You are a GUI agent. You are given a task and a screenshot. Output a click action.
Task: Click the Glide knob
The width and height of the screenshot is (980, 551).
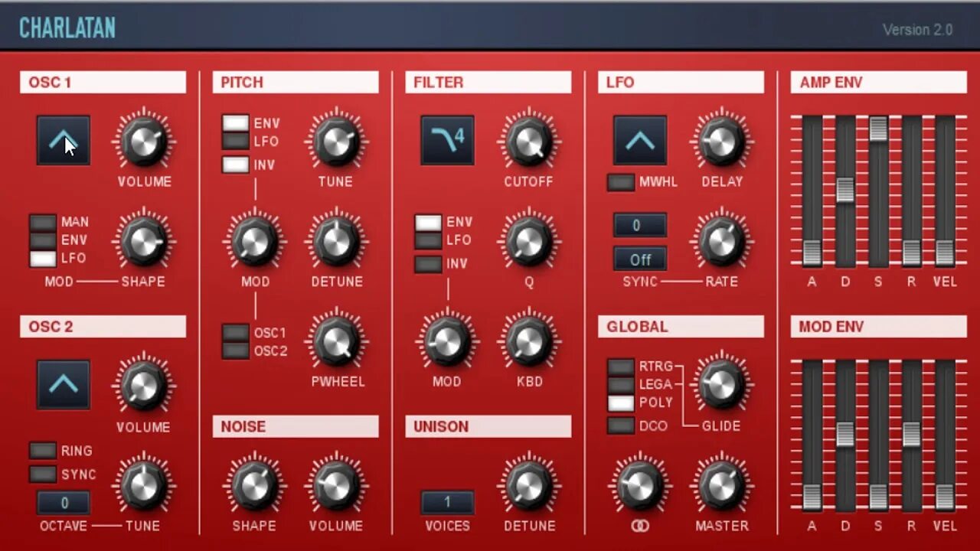[722, 385]
